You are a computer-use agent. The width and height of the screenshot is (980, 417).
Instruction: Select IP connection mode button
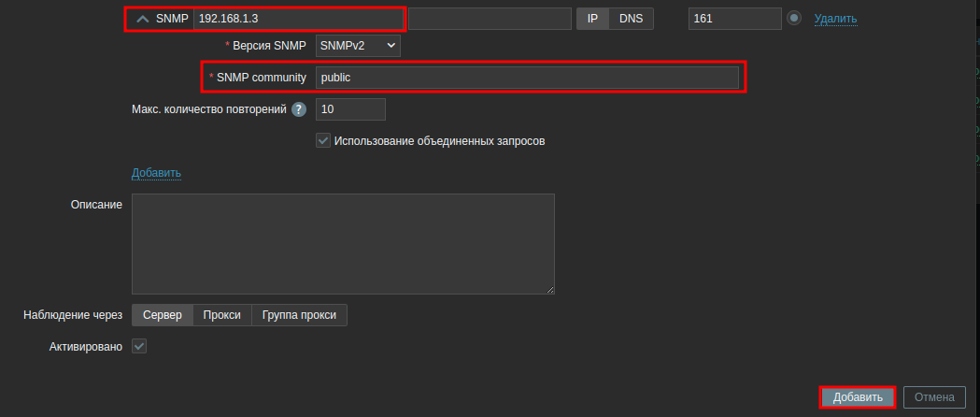592,19
